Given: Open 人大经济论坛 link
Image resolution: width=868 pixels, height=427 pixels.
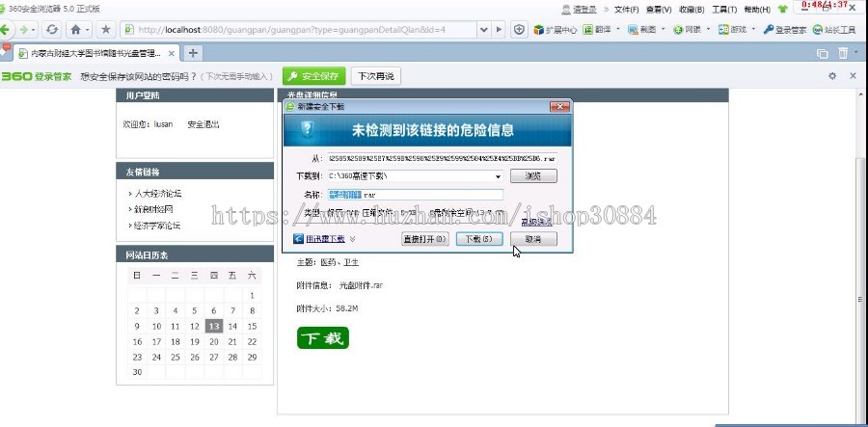Looking at the screenshot, I should click(x=157, y=194).
